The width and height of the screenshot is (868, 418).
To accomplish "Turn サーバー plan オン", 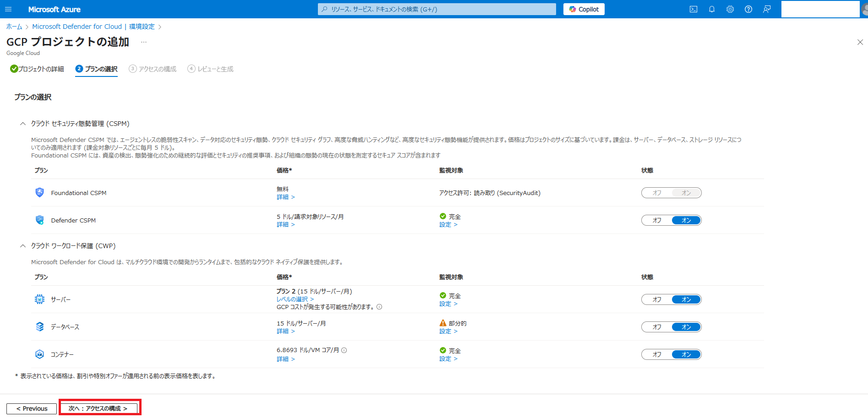I will coord(686,299).
